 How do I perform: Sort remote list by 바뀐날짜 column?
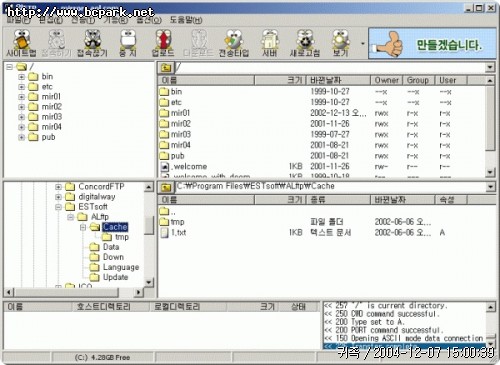[338, 80]
